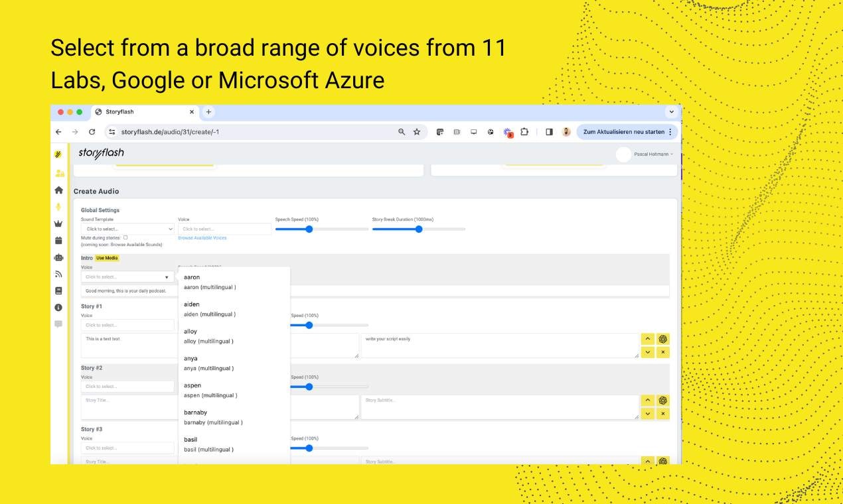Open the Global Settings Voice select

tap(224, 229)
